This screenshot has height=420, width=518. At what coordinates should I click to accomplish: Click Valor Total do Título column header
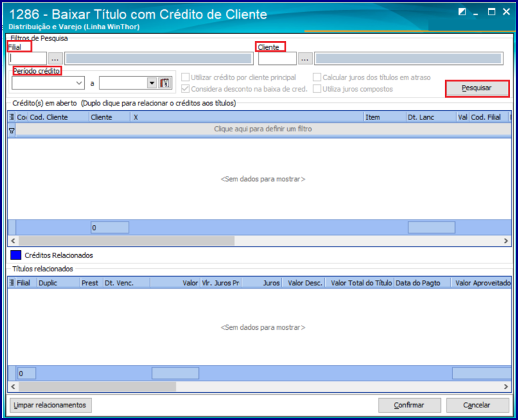(359, 283)
